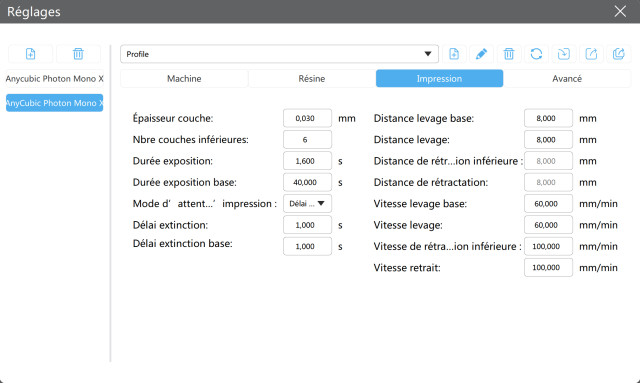Screen dimensions: 640x383
Task: Go to the Avancé tab
Action: click(567, 78)
